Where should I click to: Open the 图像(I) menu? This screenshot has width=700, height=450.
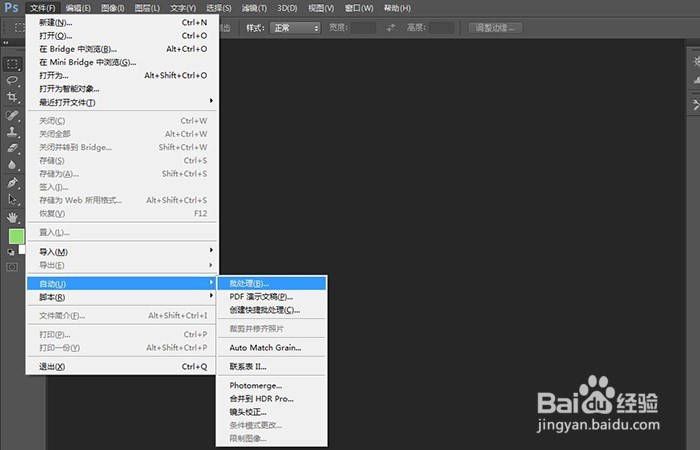(x=113, y=8)
